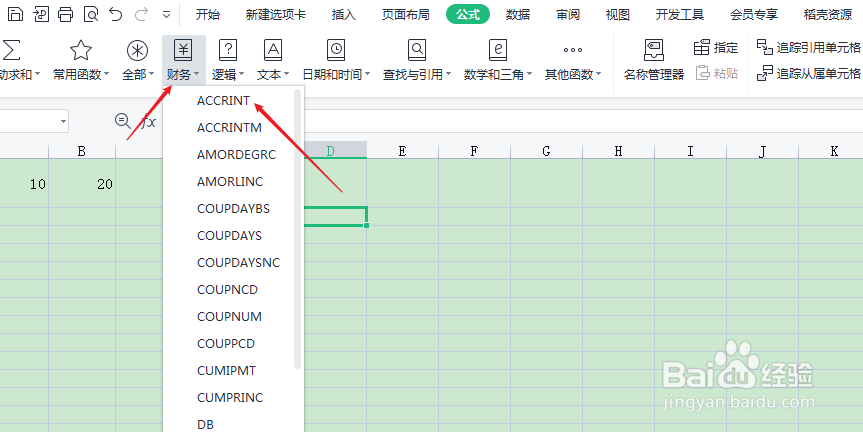Screen dimensions: 863x432
Task: Click the 财务 financial functions icon
Action: point(183,50)
